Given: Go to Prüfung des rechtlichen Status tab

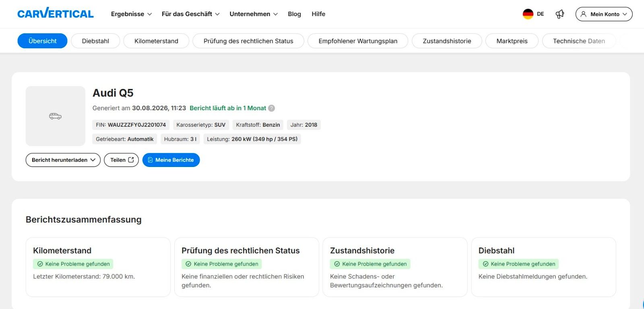Looking at the screenshot, I should tap(248, 41).
